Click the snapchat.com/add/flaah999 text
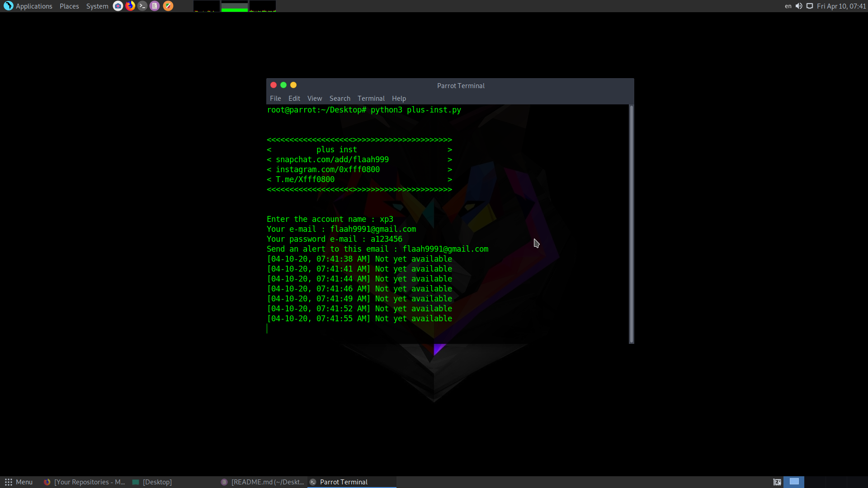The height and width of the screenshot is (488, 868). [x=332, y=160]
